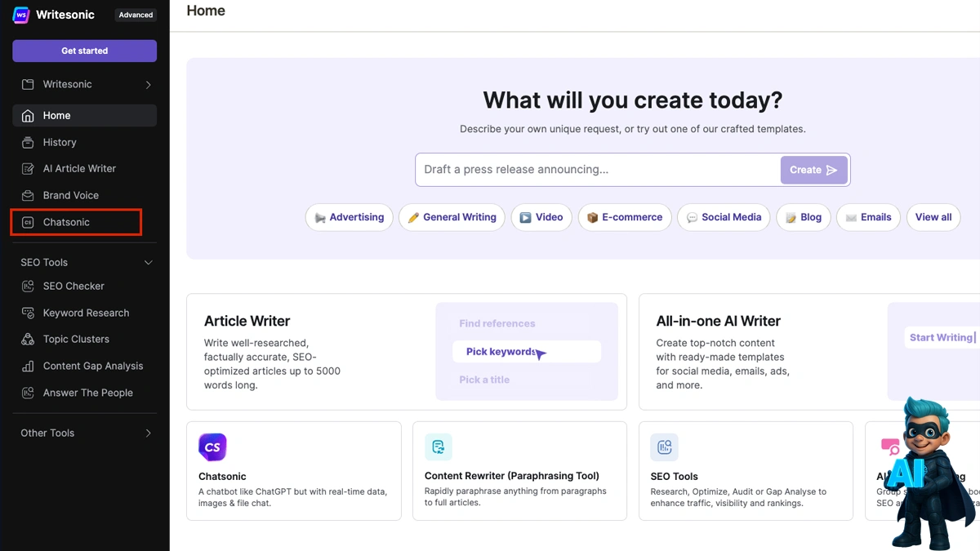Screen dimensions: 980x551
Task: Click the box icon in E-commerce chip
Action: click(593, 218)
